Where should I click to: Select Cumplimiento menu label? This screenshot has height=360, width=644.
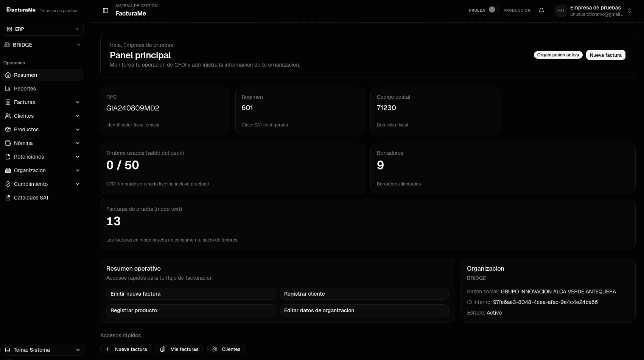click(x=31, y=184)
